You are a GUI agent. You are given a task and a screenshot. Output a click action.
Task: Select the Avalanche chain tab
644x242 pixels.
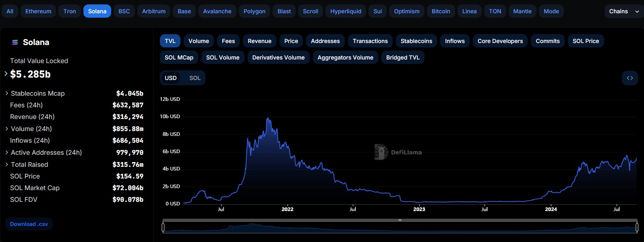(217, 11)
